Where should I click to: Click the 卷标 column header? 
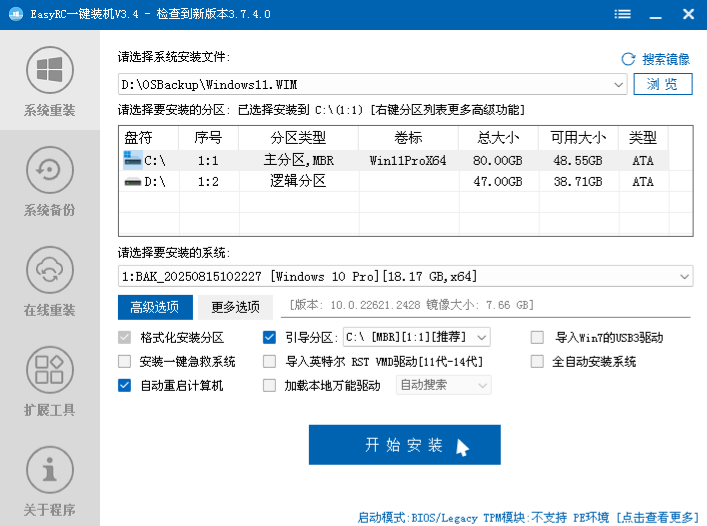coord(409,138)
